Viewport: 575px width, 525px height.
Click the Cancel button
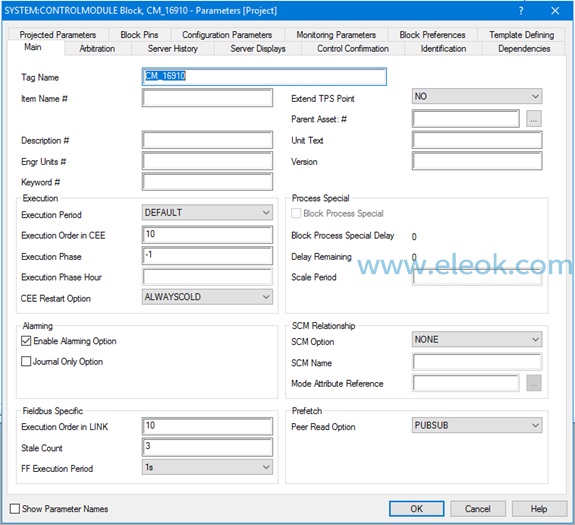tap(477, 509)
